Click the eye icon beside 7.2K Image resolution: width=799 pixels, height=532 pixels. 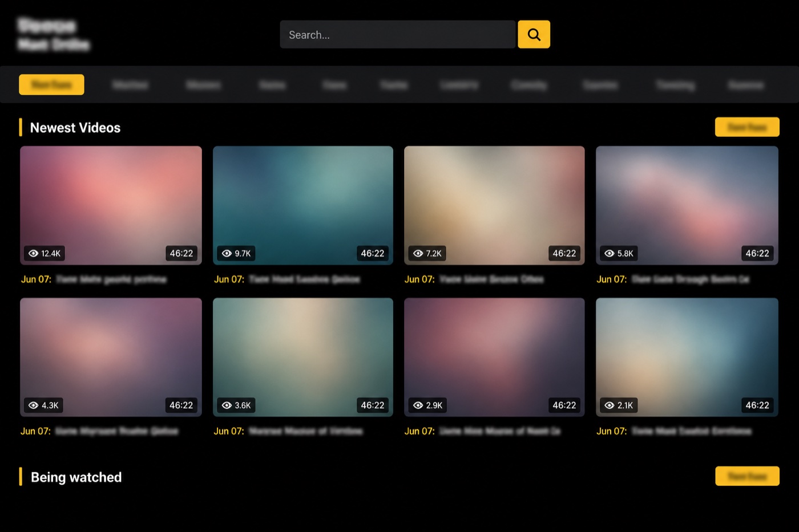click(418, 253)
